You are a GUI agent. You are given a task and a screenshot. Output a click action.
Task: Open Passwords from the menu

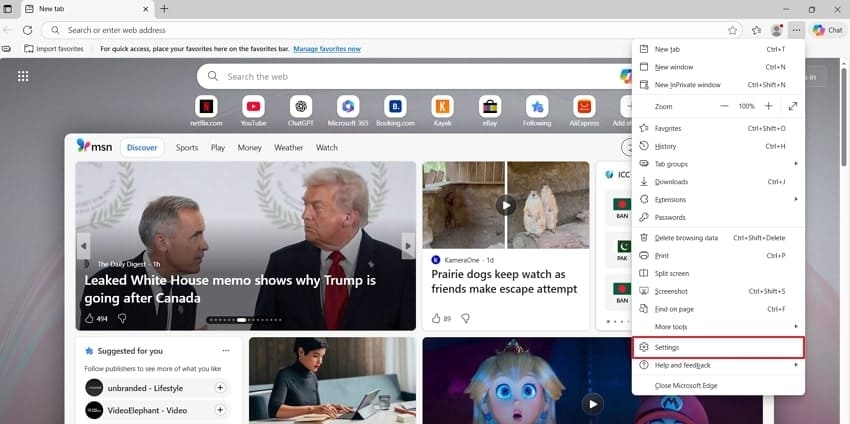719,217
